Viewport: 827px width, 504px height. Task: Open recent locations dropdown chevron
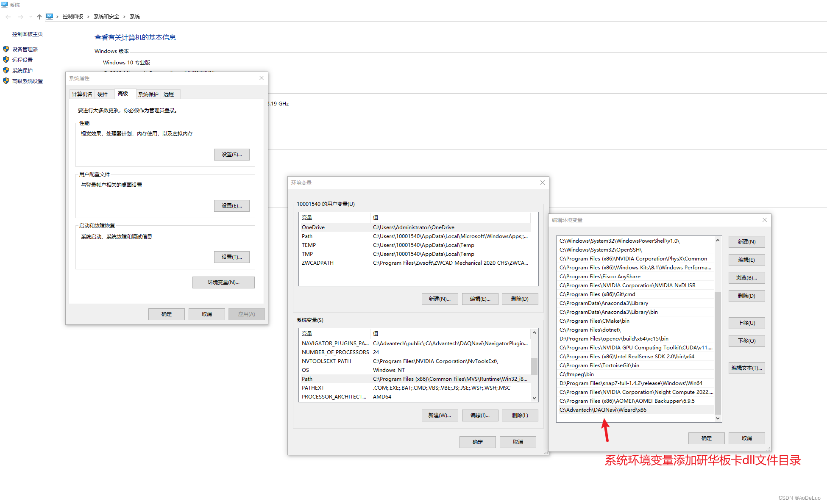point(31,17)
